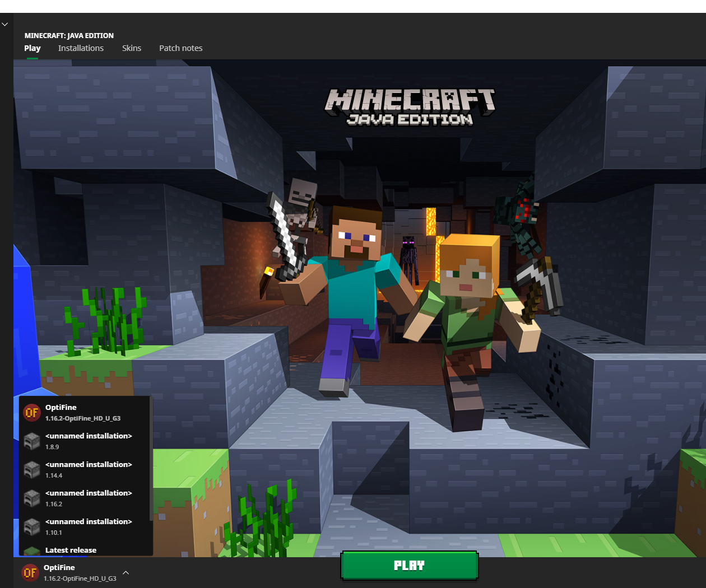
Task: Collapse the version list using the chevron
Action: coord(126,573)
